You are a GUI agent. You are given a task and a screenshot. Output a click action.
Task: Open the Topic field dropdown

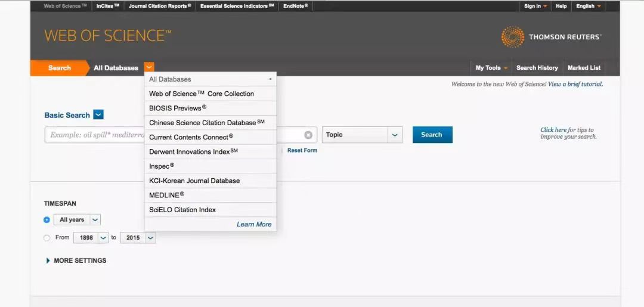362,135
